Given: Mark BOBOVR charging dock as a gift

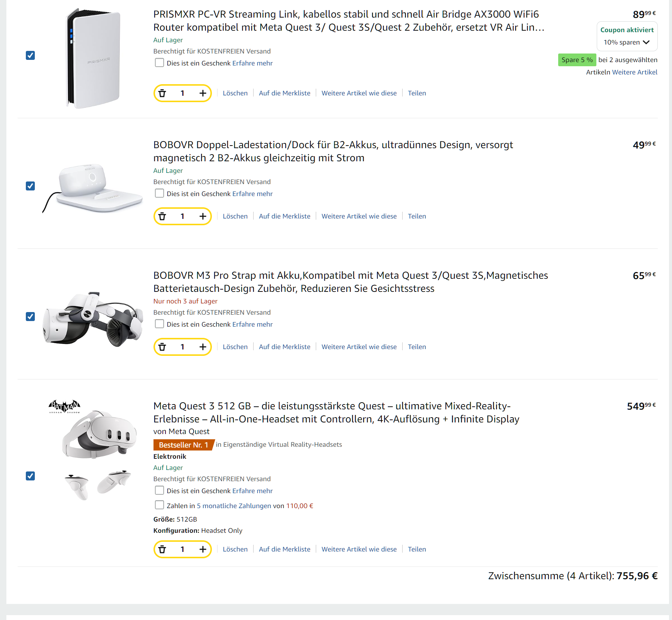Looking at the screenshot, I should [x=159, y=193].
